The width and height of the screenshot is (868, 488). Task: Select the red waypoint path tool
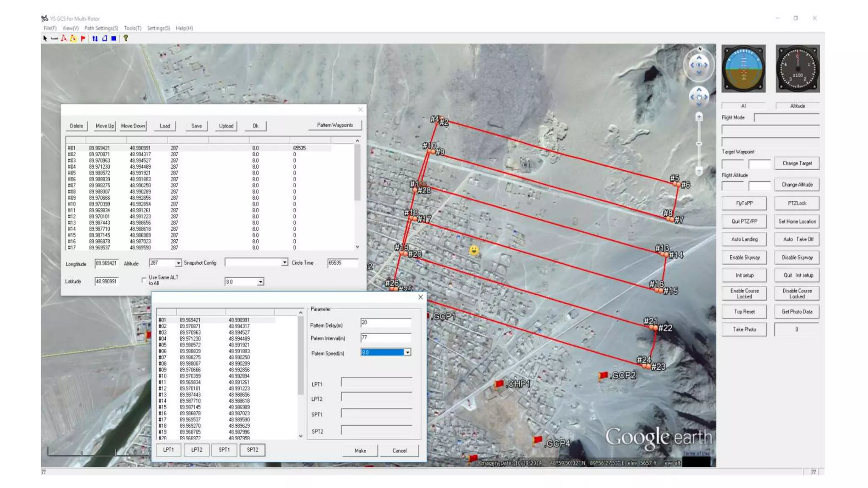[x=64, y=39]
